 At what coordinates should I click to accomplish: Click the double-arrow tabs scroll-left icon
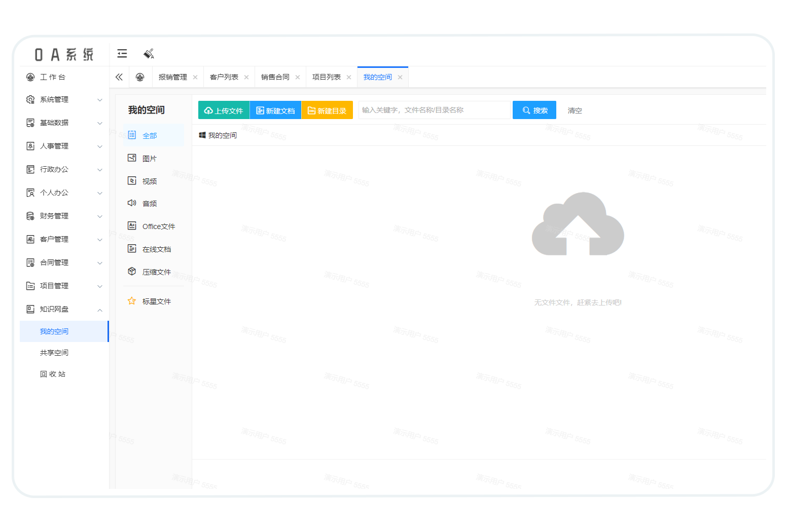[119, 77]
